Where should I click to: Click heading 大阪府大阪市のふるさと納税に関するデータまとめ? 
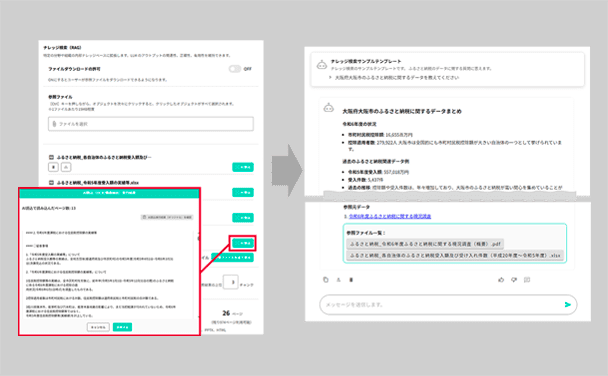pyautogui.click(x=402, y=111)
